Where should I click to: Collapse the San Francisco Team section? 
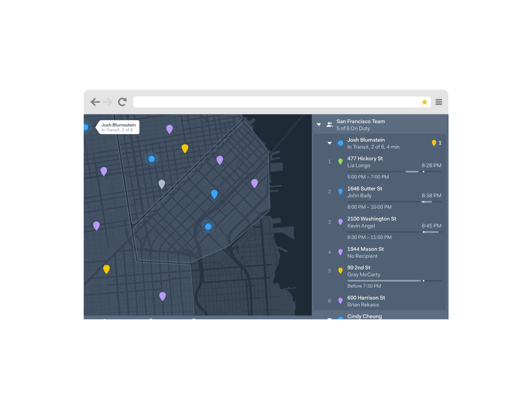[x=319, y=125]
